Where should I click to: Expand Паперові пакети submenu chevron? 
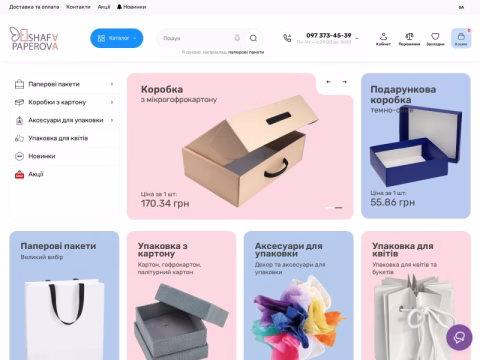coord(112,84)
